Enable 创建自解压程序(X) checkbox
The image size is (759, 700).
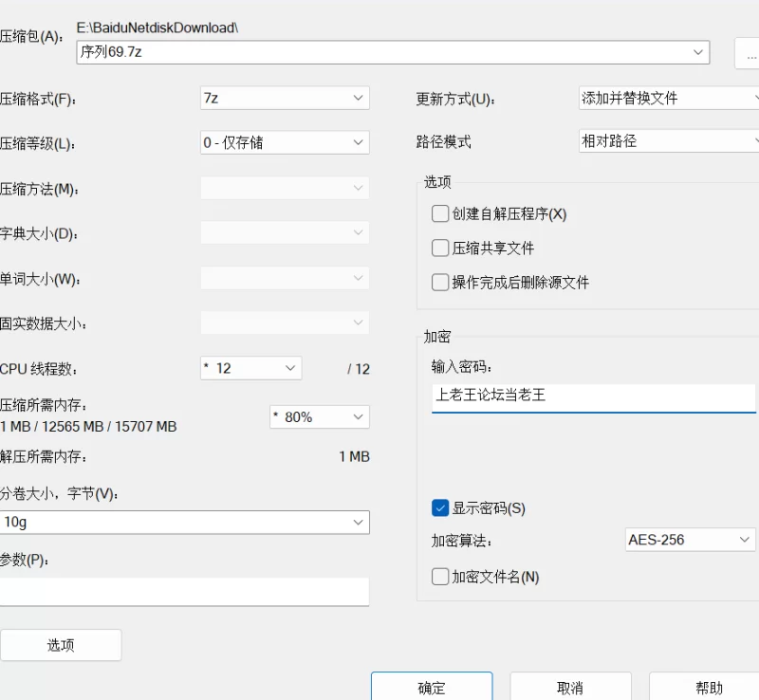tap(440, 213)
